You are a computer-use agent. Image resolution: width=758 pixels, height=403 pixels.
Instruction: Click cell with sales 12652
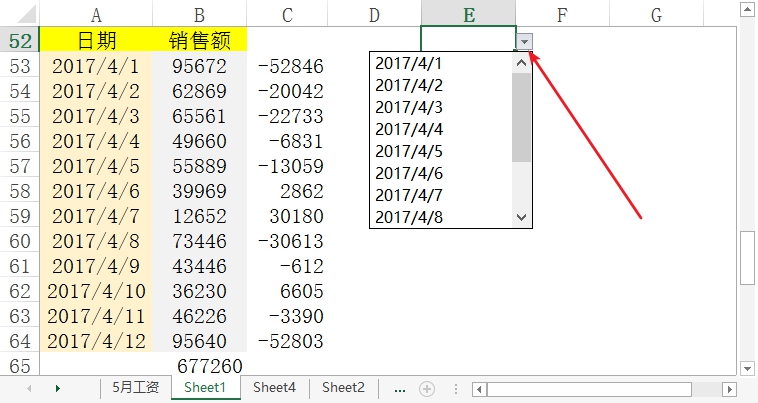(199, 216)
